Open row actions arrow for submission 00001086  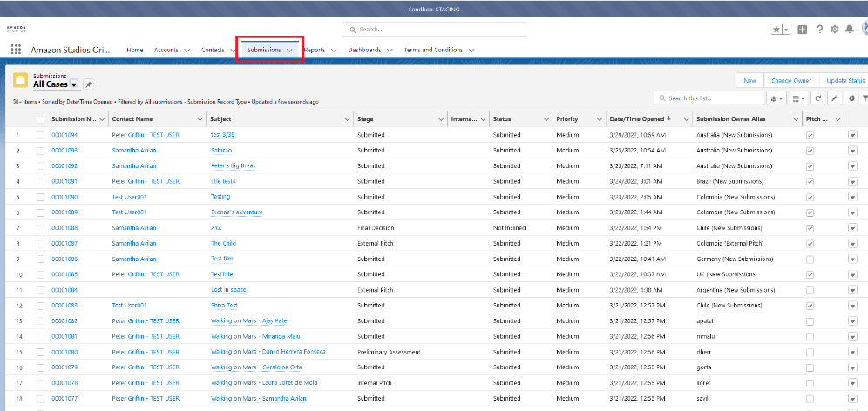tap(852, 259)
